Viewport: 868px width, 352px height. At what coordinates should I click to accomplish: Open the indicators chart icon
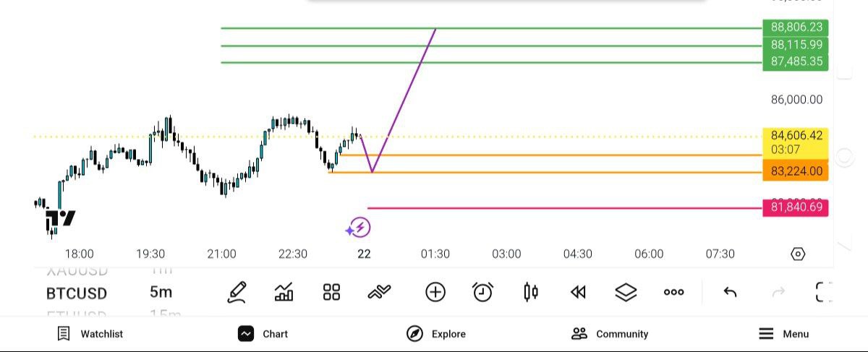pyautogui.click(x=284, y=292)
